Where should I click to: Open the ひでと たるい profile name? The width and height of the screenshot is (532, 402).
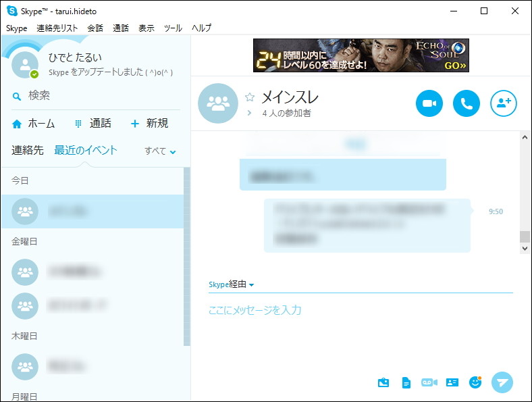coord(75,57)
